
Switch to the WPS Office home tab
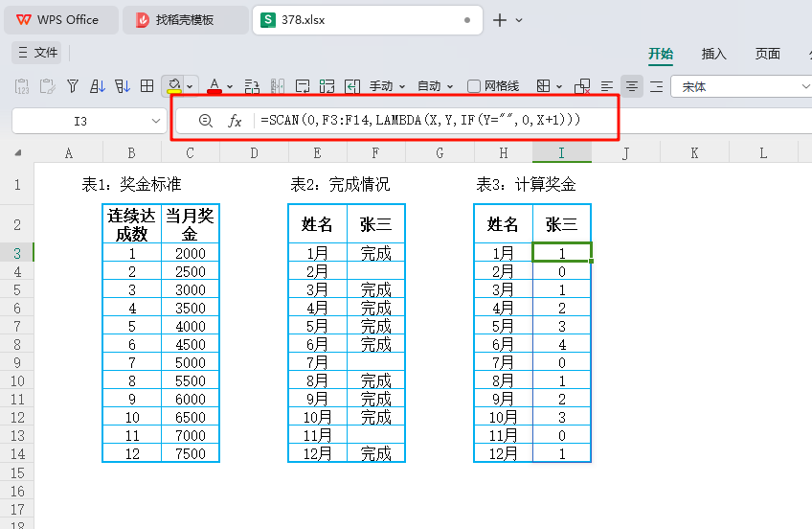61,20
